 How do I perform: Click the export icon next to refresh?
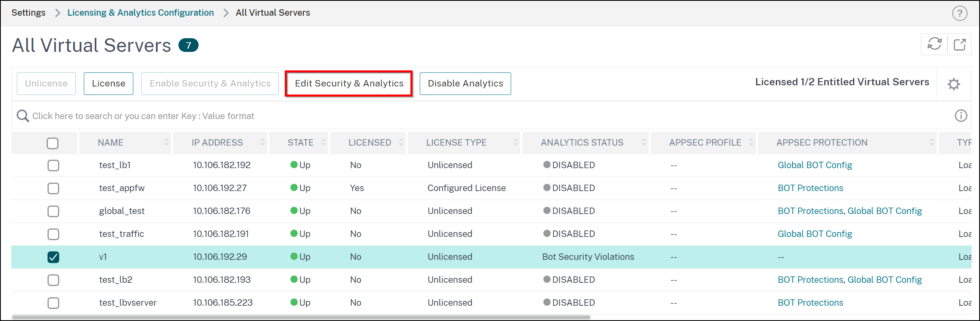959,44
